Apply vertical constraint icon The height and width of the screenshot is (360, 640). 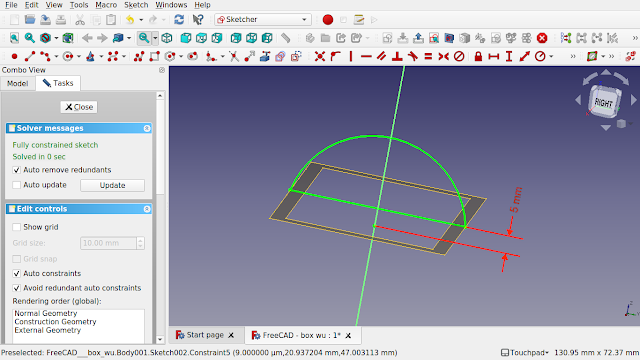[x=351, y=56]
